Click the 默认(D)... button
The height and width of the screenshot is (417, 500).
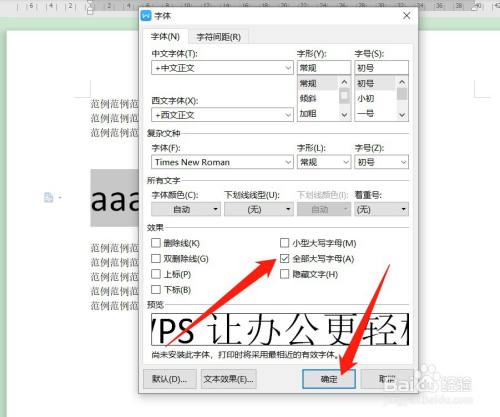[x=170, y=379]
